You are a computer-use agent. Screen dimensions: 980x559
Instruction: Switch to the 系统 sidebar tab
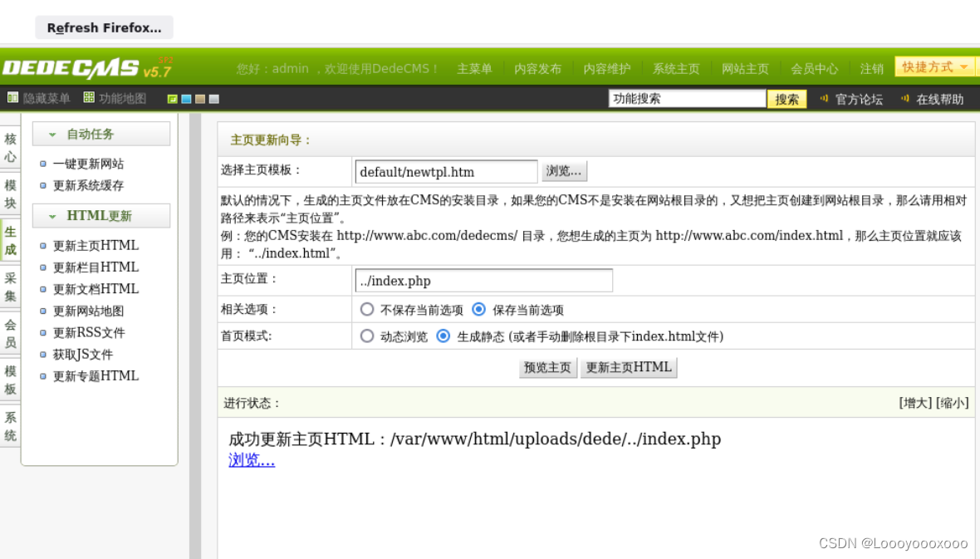[x=10, y=426]
